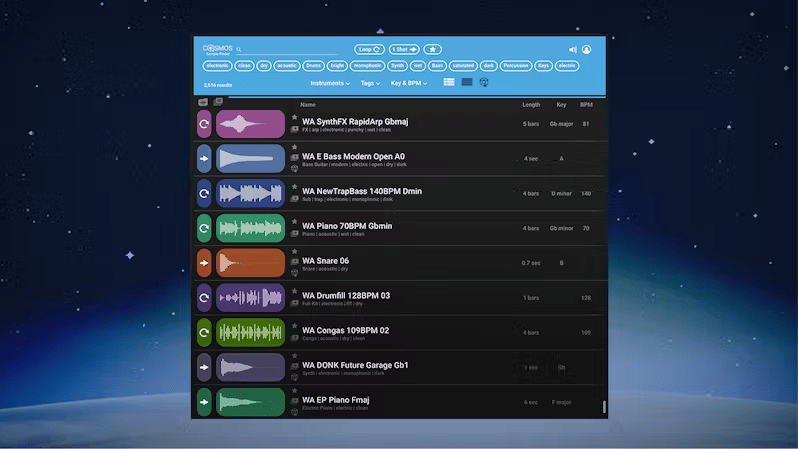
Task: Expand the Tags dropdown
Action: pyautogui.click(x=370, y=83)
